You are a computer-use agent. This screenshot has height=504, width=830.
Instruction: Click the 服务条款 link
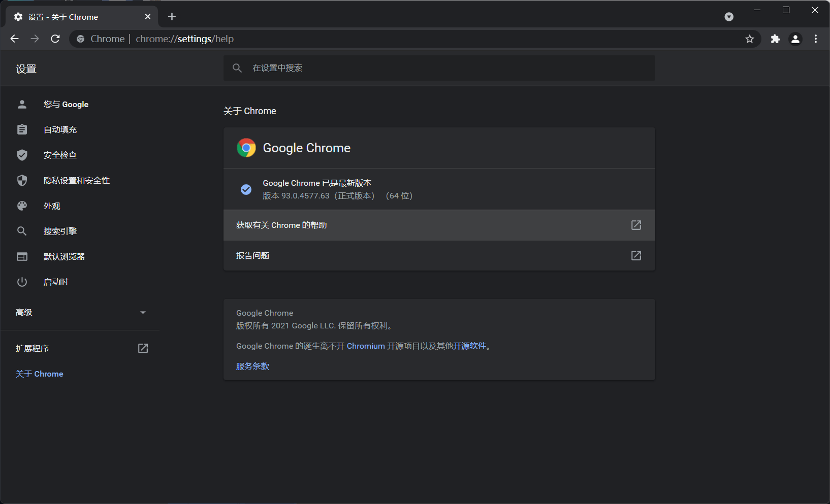pos(252,366)
